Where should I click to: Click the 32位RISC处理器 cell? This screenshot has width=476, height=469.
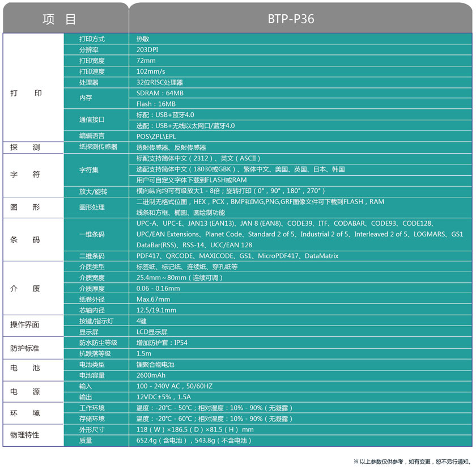pos(160,82)
